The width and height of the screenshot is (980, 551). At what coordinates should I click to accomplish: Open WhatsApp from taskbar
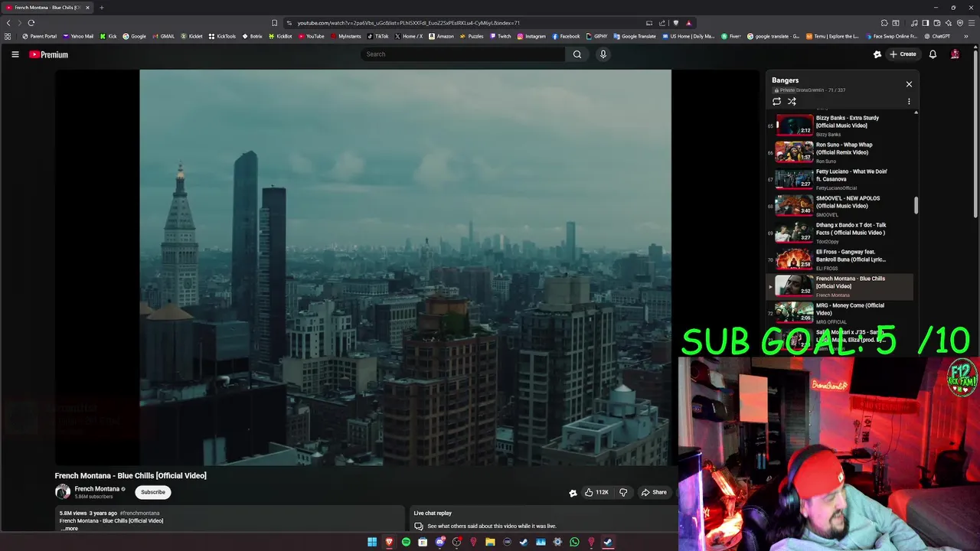click(574, 542)
